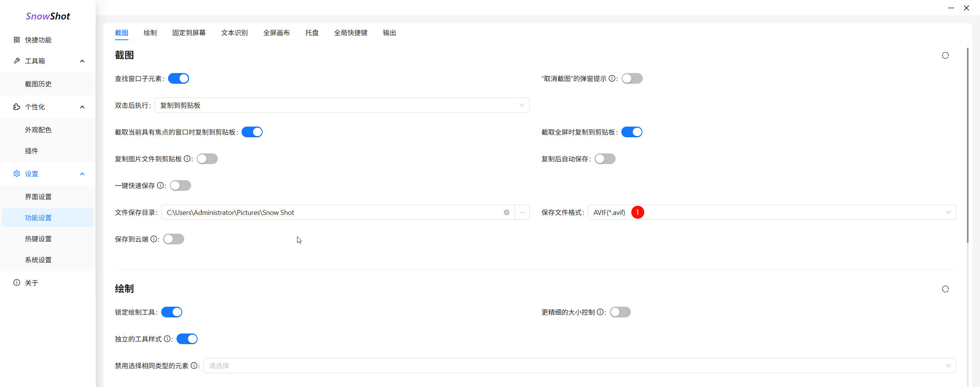Image resolution: width=980 pixels, height=387 pixels.
Task: Click info icon beside 复制图片文件到剪贴板
Action: pyautogui.click(x=187, y=159)
